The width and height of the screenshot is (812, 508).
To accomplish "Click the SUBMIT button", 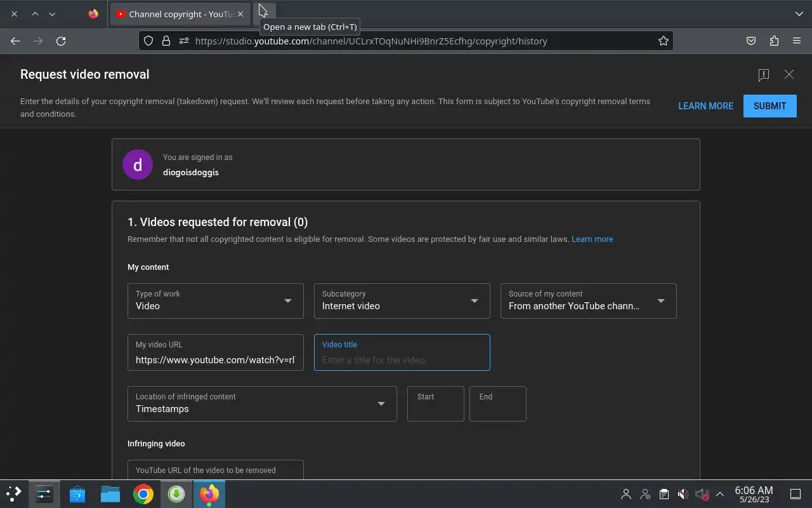I will (x=770, y=106).
